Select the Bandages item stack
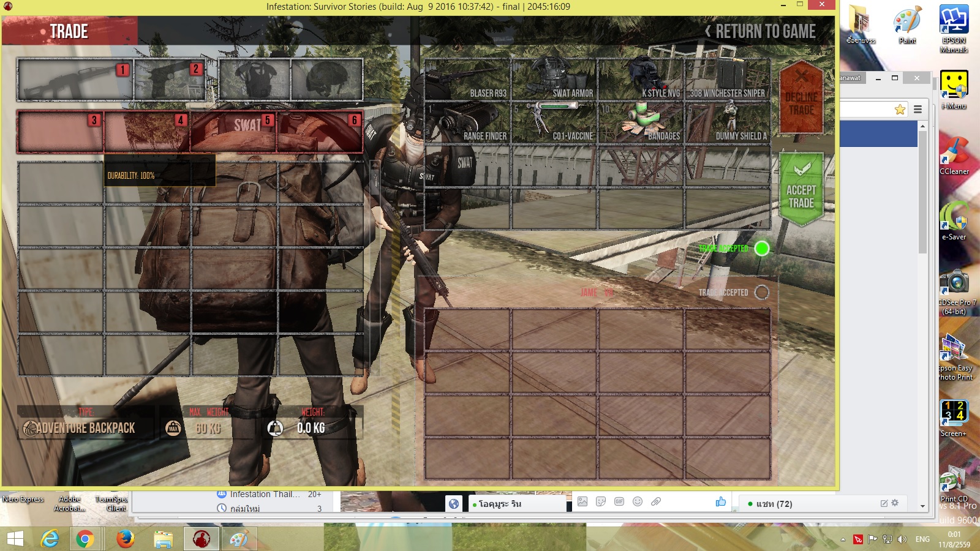This screenshot has width=980, height=551. click(x=641, y=123)
